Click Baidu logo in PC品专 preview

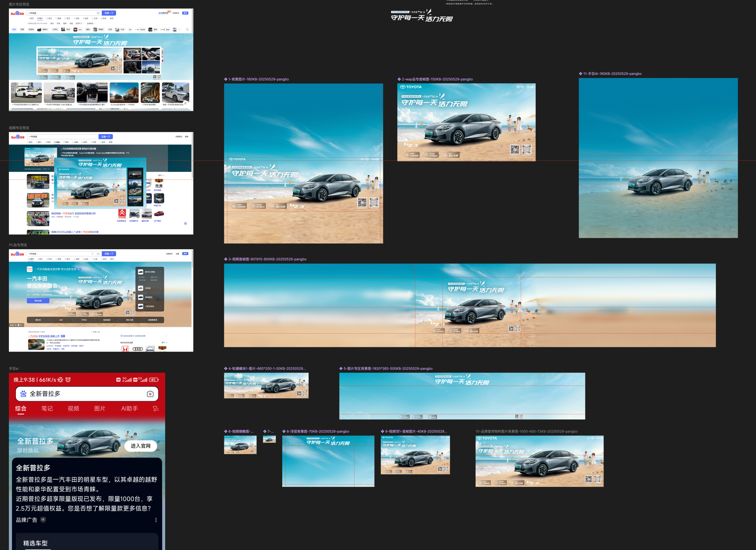point(17,254)
